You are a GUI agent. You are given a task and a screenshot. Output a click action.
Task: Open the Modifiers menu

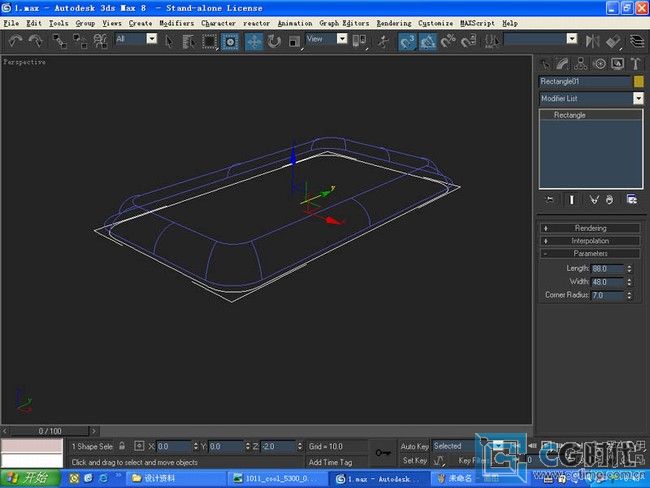176,22
